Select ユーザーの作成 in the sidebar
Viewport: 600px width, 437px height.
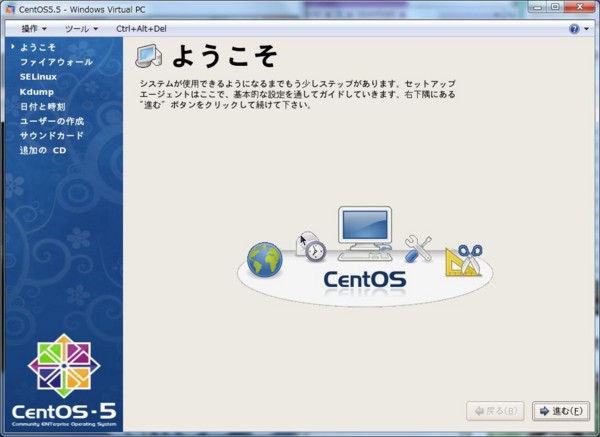coord(52,121)
